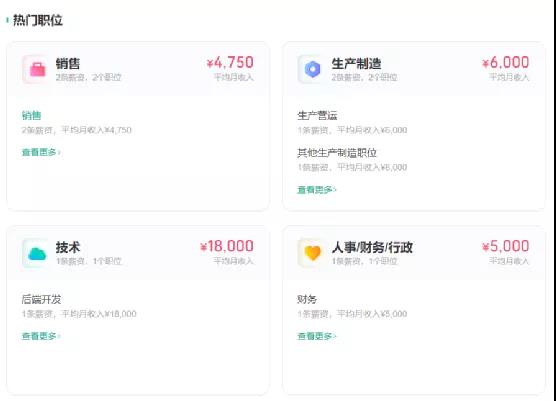This screenshot has width=556, height=401.
Task: Click the ¥18,000 average salary figure
Action: click(227, 246)
